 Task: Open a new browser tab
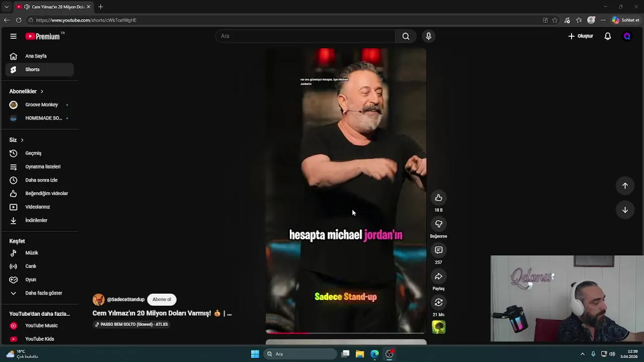101,7
